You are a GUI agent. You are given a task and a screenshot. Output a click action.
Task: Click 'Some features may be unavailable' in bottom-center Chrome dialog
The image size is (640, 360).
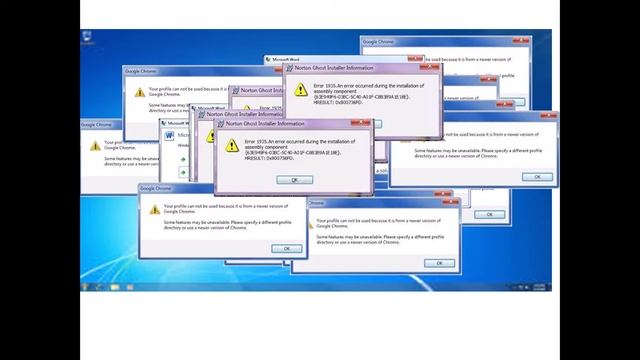click(380, 240)
